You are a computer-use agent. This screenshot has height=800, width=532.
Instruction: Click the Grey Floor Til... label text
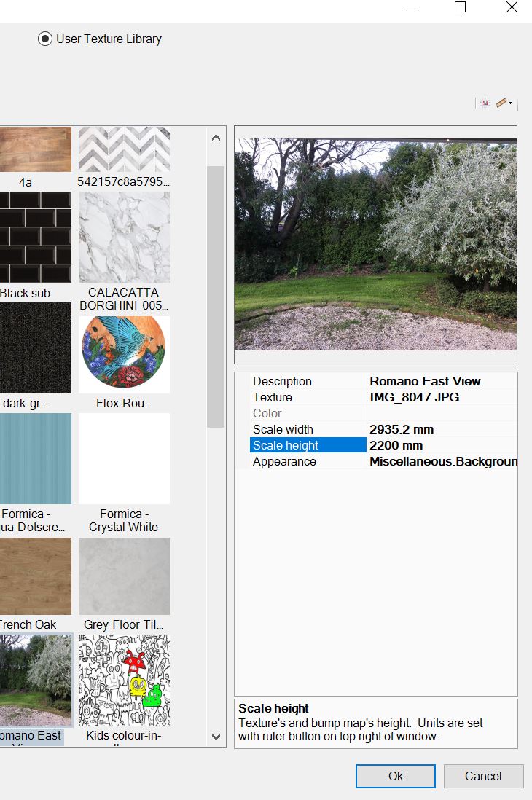click(x=124, y=624)
